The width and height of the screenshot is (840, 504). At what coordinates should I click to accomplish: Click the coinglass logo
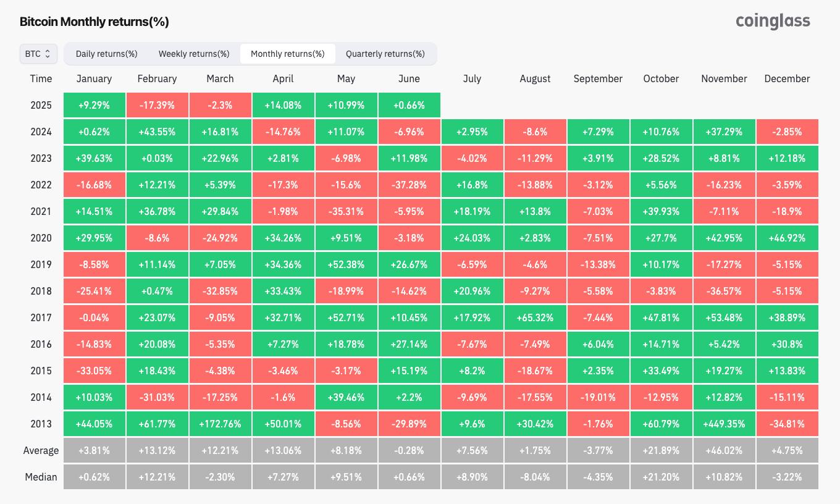[x=773, y=21]
